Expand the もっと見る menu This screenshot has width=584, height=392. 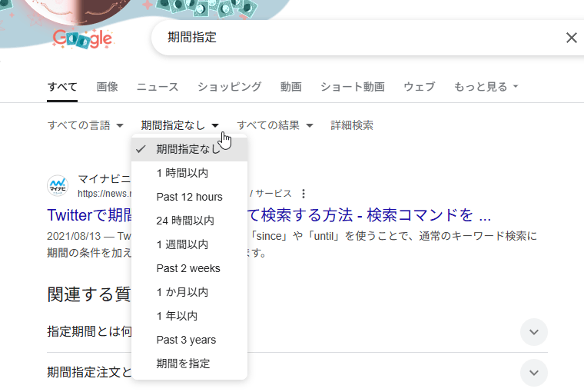coord(486,87)
